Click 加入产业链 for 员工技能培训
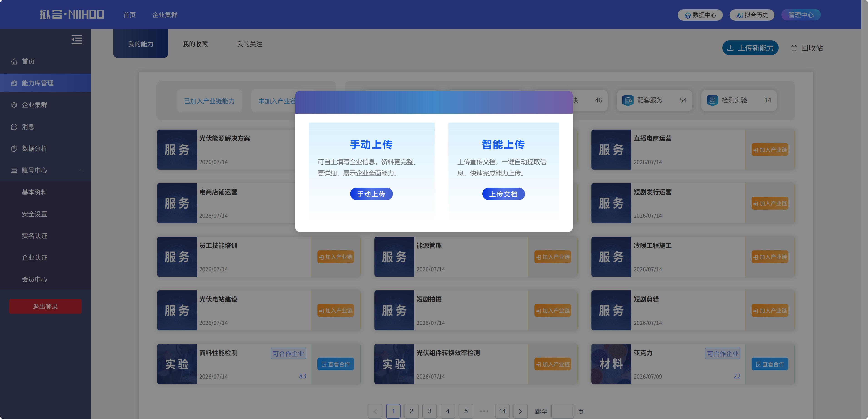This screenshot has width=868, height=419. point(335,257)
